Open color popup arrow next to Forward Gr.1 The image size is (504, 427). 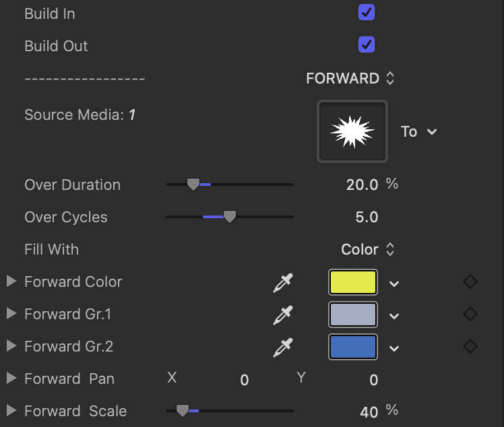(x=395, y=315)
